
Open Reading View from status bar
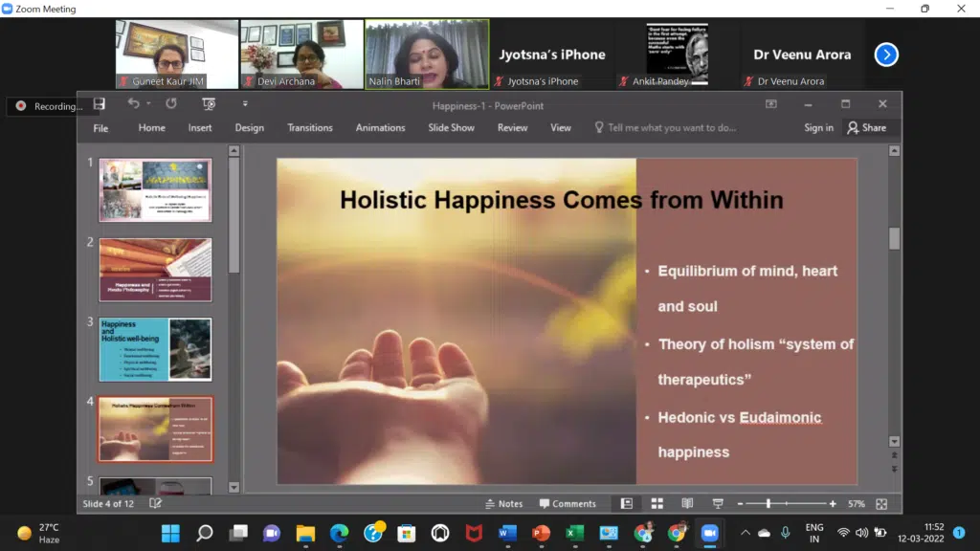point(687,503)
